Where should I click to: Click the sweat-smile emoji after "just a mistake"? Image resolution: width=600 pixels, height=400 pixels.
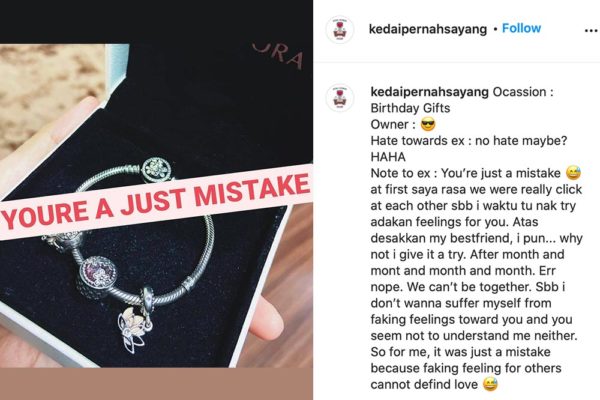coord(573,173)
